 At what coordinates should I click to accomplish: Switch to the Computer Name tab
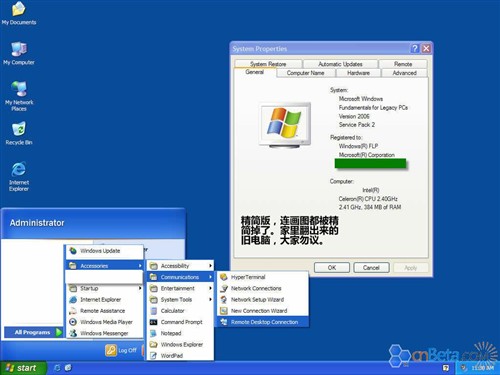coord(305,73)
